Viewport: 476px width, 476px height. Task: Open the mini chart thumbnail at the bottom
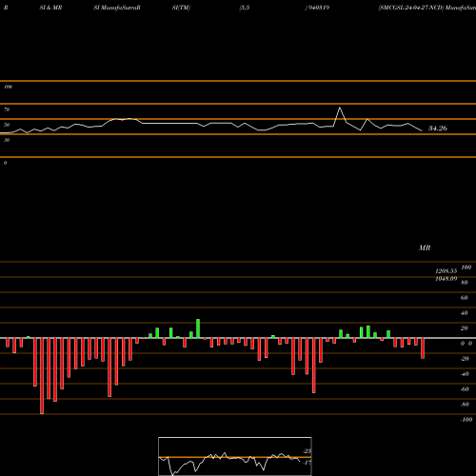point(235,456)
